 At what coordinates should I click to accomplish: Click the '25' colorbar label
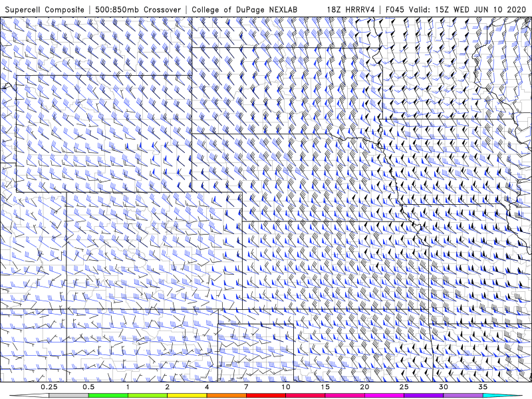404,387
